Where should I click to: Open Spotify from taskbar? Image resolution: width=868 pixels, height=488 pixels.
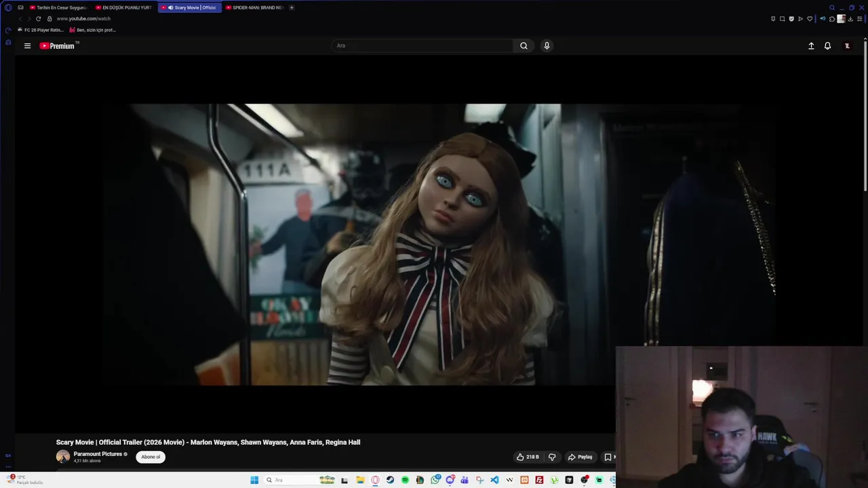[x=405, y=480]
